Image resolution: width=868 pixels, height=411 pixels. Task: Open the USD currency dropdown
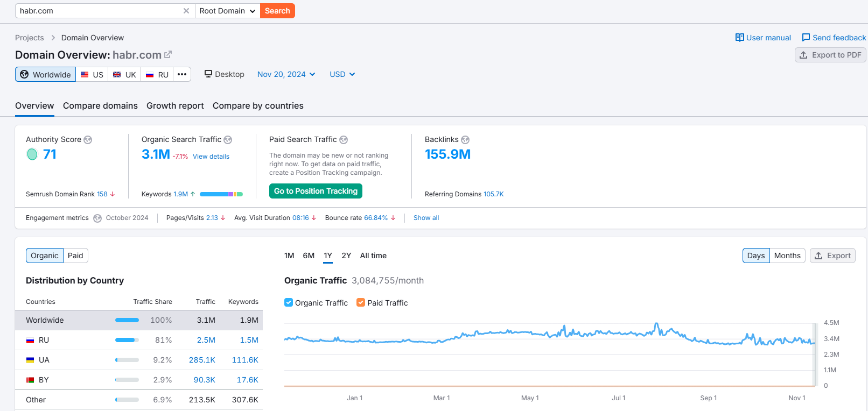[342, 74]
